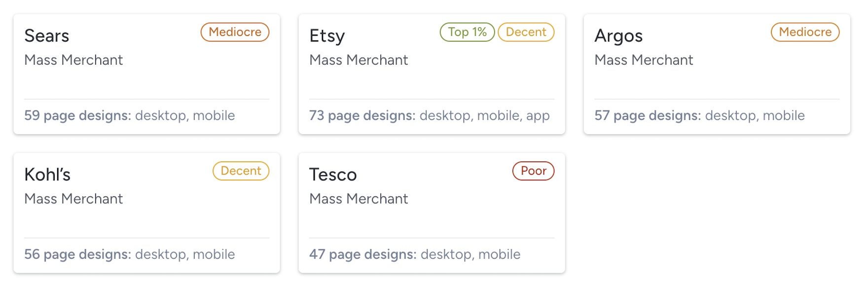Click the Poor badge on Tesco card
The height and width of the screenshot is (286, 868).
(533, 171)
